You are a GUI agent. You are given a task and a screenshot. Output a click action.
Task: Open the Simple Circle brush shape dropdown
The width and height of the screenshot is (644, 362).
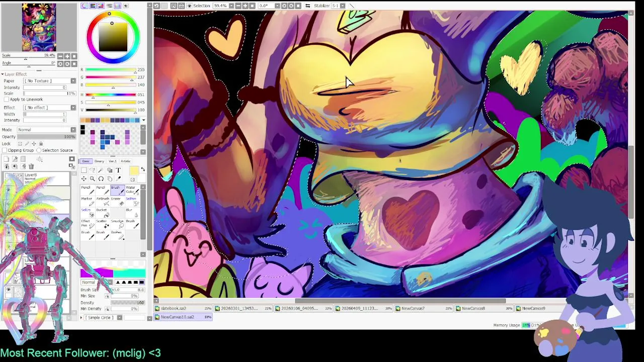(x=119, y=317)
